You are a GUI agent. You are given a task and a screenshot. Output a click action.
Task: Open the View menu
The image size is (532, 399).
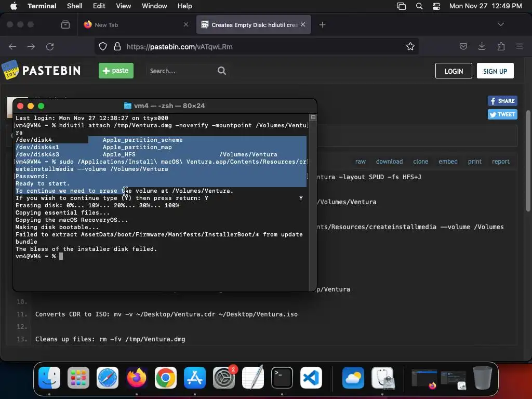pos(123,6)
